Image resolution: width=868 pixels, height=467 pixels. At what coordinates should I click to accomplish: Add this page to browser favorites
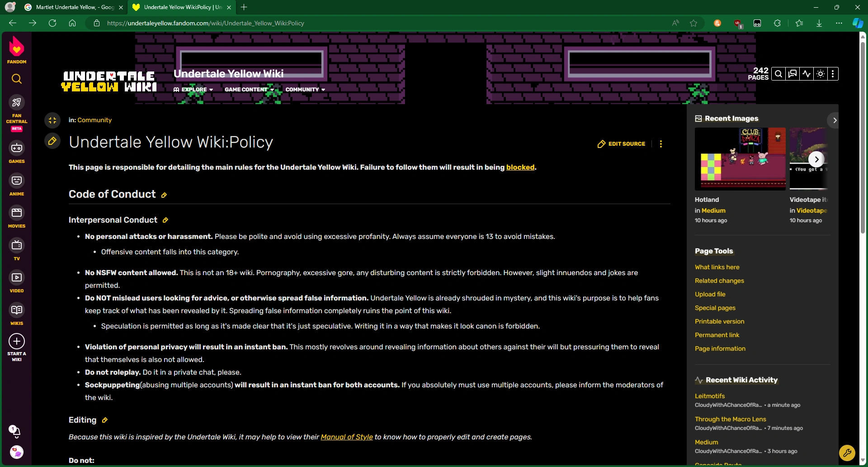[694, 23]
